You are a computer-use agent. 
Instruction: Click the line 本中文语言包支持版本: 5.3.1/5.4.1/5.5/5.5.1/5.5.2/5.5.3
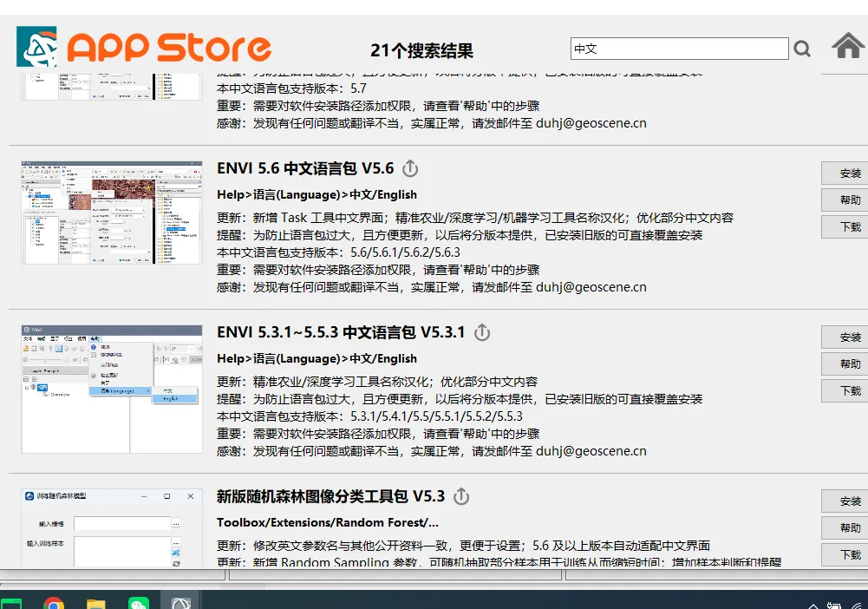(x=369, y=416)
